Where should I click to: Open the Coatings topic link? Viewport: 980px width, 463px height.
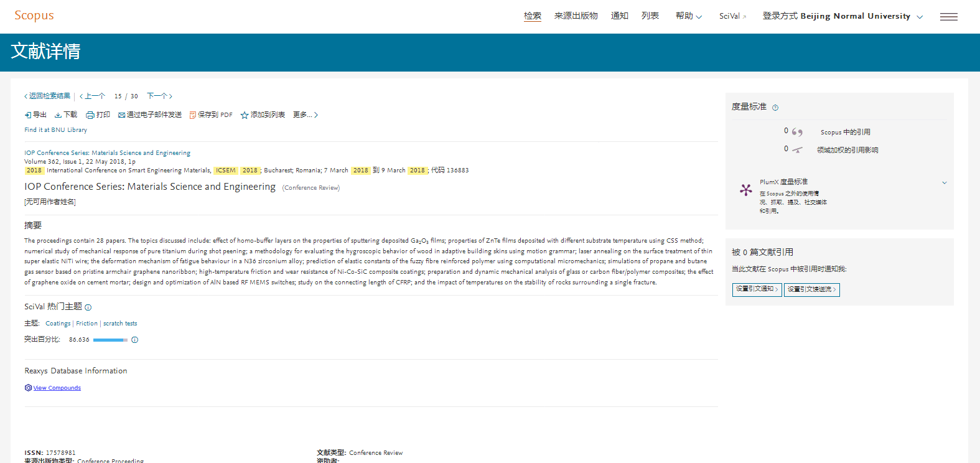click(58, 324)
